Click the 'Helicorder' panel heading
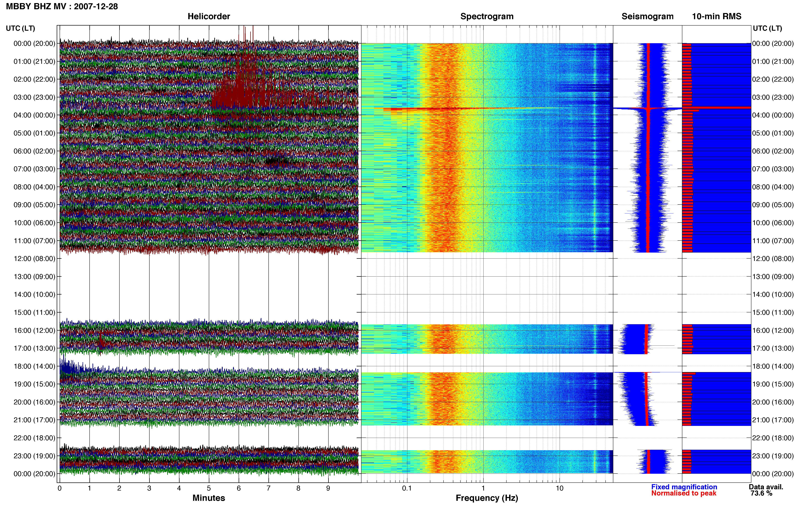The height and width of the screenshot is (508, 812). click(x=209, y=16)
